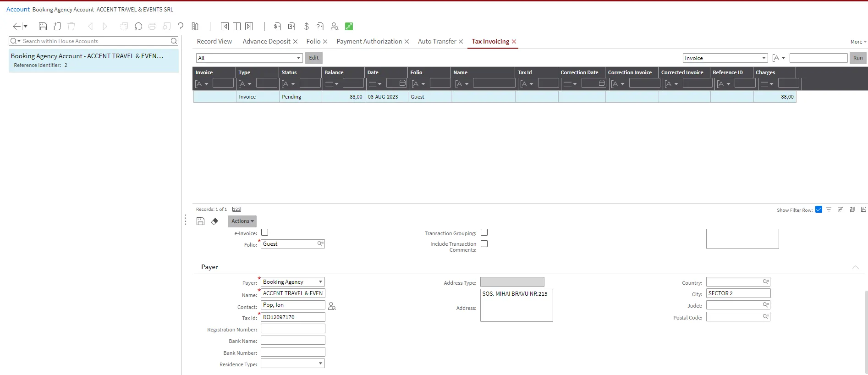Screen dimensions: 868x375
Task: Open the Payment Authorization tab
Action: click(369, 41)
